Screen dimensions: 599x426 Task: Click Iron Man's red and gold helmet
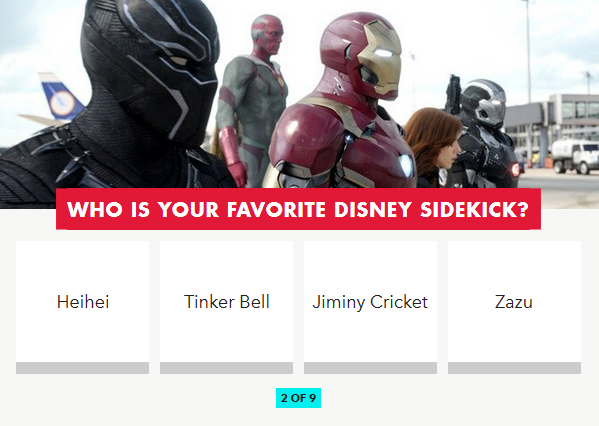361,57
